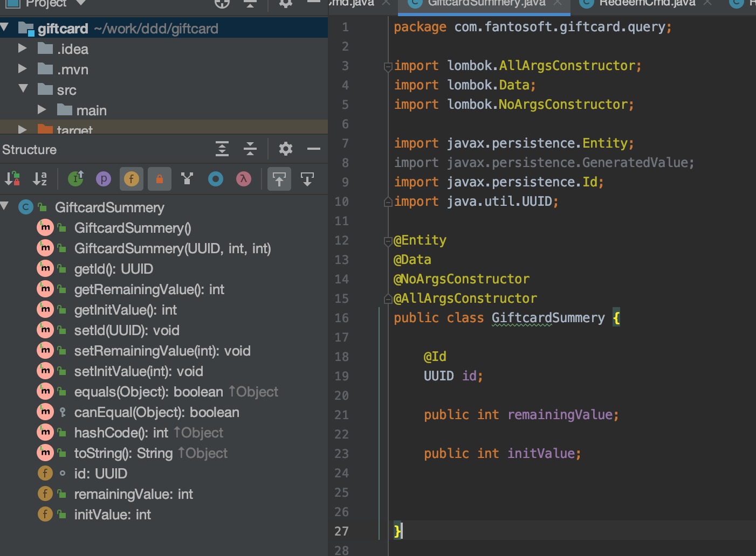Select remainingValue: int field in Structure
The image size is (756, 556).
[133, 494]
